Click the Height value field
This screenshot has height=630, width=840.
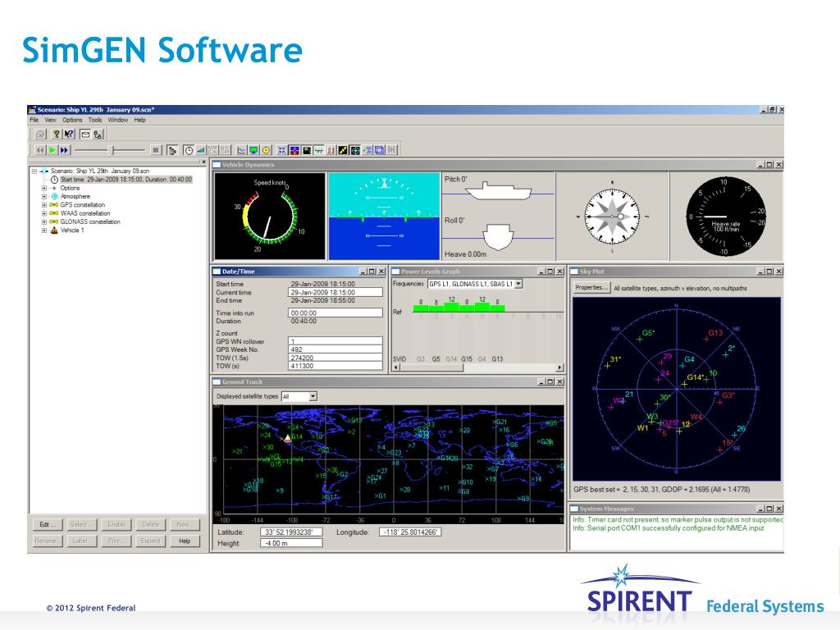[292, 543]
